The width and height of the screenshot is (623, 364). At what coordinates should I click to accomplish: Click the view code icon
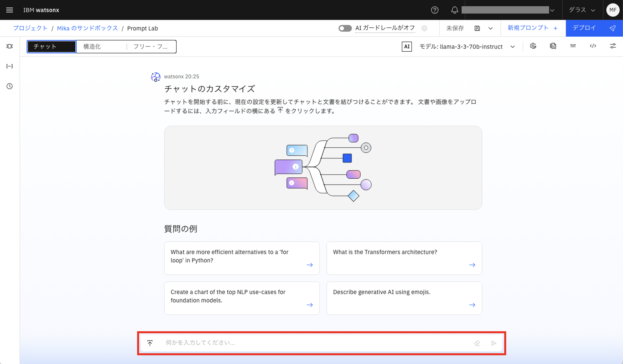click(593, 46)
